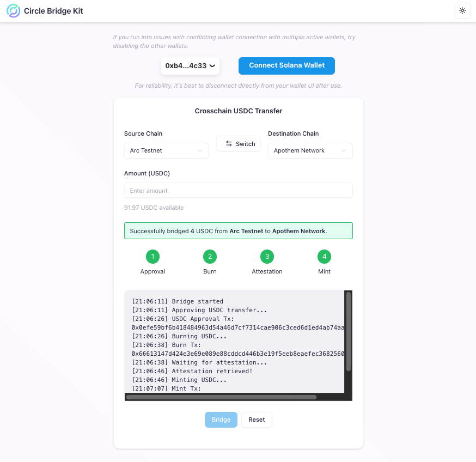Click the USDC Approval Tx hash 0x0efe59bf...
The height and width of the screenshot is (462, 476).
(237, 327)
